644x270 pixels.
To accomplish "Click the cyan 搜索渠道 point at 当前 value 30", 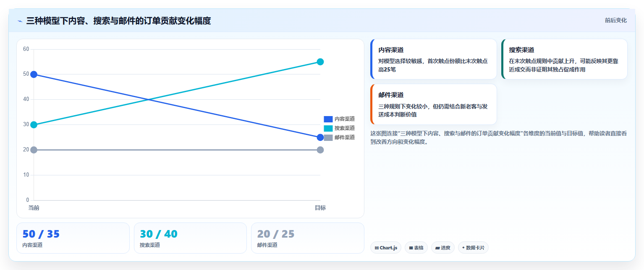I will (34, 124).
